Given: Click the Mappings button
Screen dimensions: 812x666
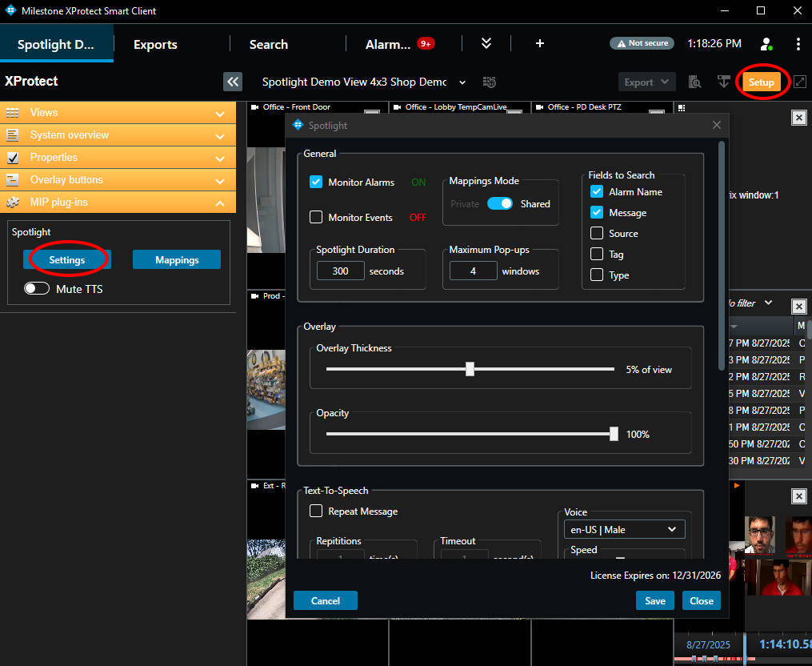Looking at the screenshot, I should pyautogui.click(x=177, y=260).
